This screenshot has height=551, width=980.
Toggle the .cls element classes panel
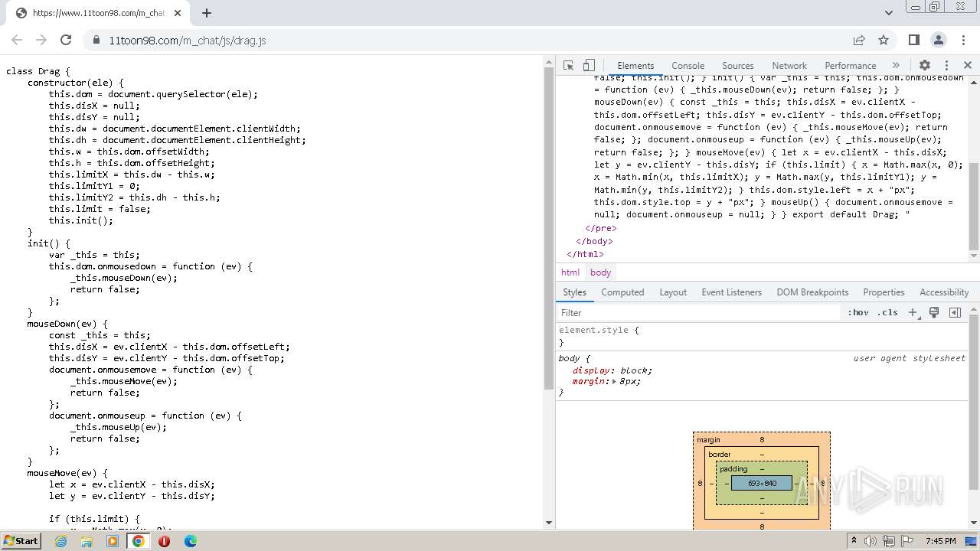tap(887, 313)
